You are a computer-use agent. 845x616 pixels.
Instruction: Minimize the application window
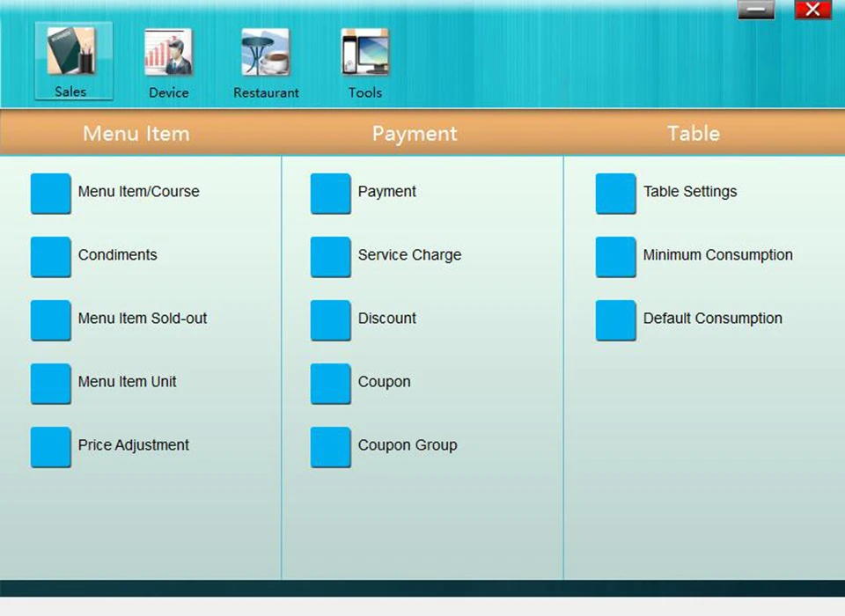[x=756, y=10]
